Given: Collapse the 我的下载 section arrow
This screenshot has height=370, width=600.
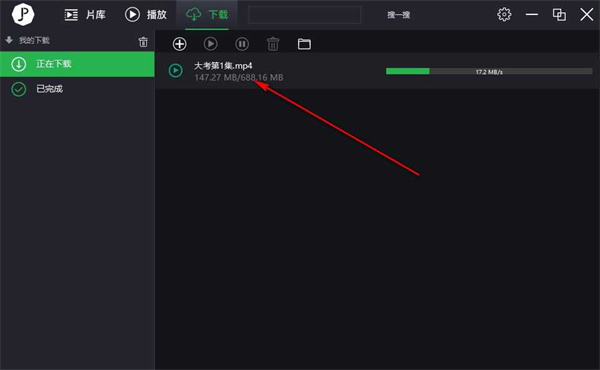Looking at the screenshot, I should pyautogui.click(x=9, y=40).
